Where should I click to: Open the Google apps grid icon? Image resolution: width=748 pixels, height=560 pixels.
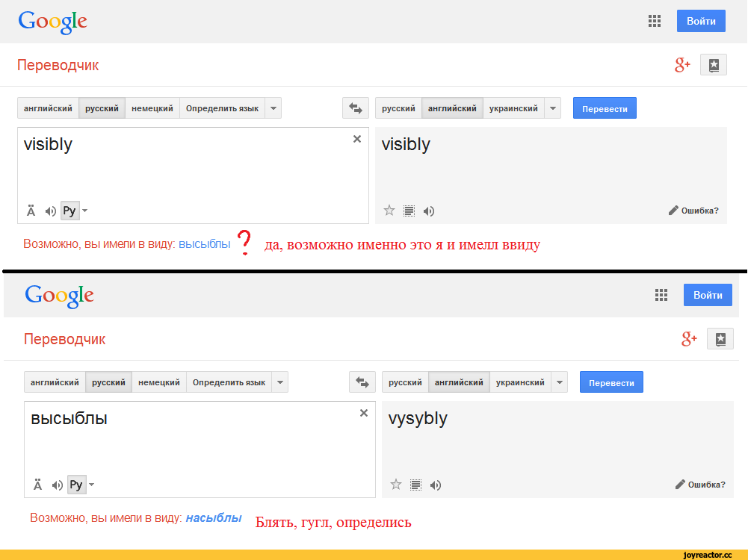[x=655, y=21]
